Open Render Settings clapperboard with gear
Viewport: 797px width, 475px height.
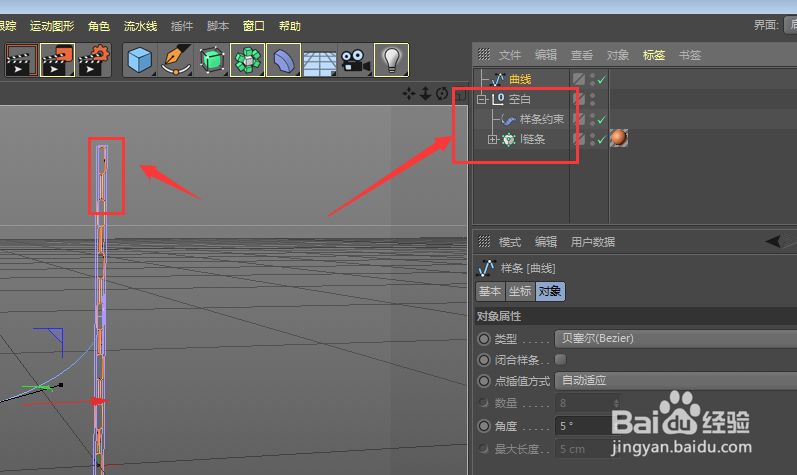pyautogui.click(x=94, y=60)
